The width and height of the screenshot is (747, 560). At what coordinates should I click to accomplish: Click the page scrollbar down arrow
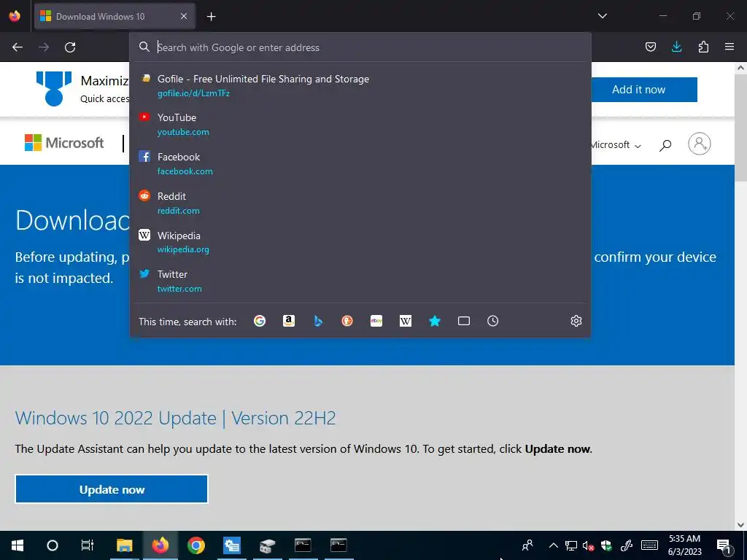(740, 525)
